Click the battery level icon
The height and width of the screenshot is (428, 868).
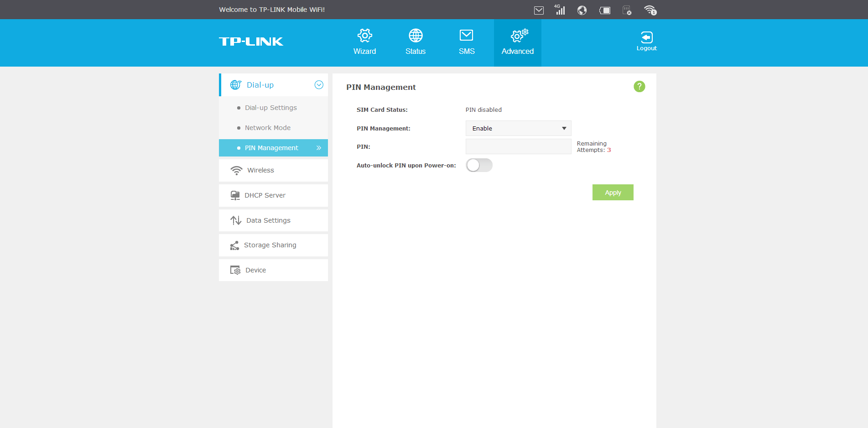click(605, 10)
